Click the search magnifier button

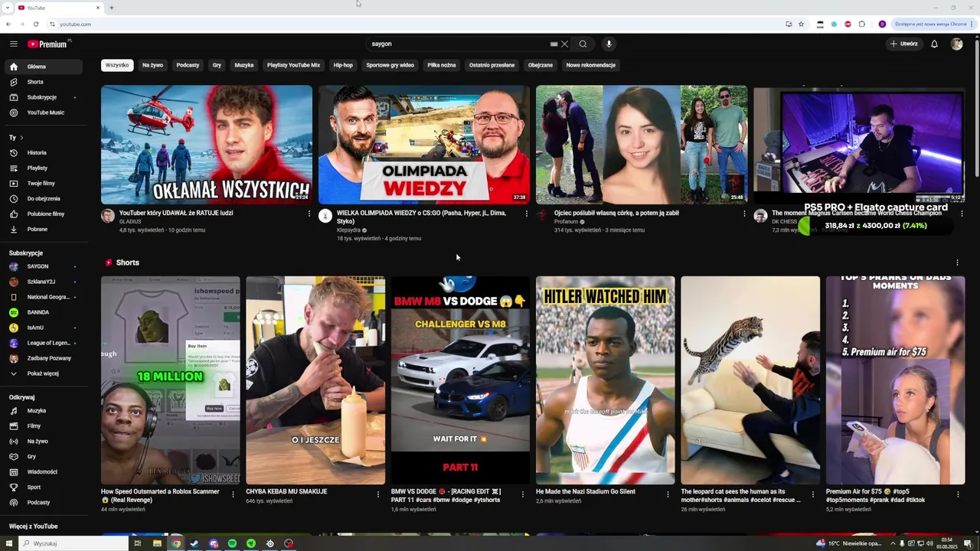click(x=583, y=44)
